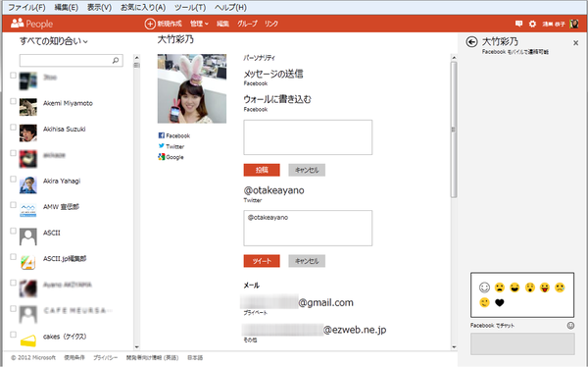This screenshot has height=367, width=588.
Task: Open the Akemi Miyamoto avatar
Action: coord(28,107)
